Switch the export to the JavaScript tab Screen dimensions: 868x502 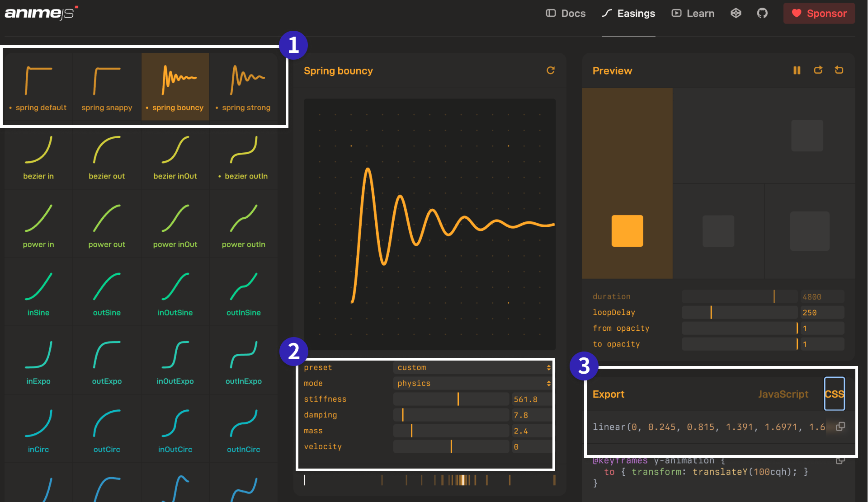coord(783,394)
